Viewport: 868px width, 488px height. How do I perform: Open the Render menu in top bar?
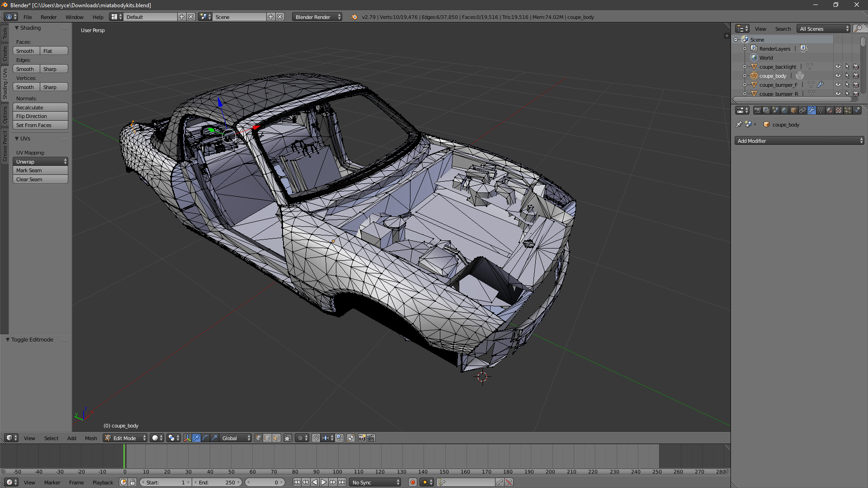[x=48, y=17]
